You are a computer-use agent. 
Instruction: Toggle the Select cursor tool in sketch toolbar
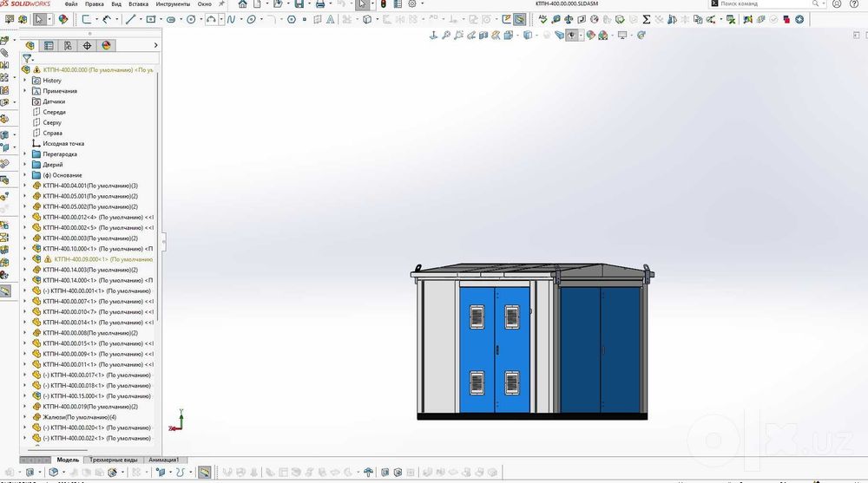pyautogui.click(x=38, y=19)
